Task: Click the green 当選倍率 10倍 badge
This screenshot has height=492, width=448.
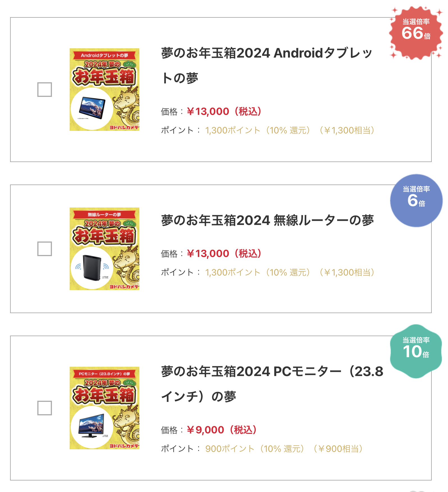Action: coord(416,351)
